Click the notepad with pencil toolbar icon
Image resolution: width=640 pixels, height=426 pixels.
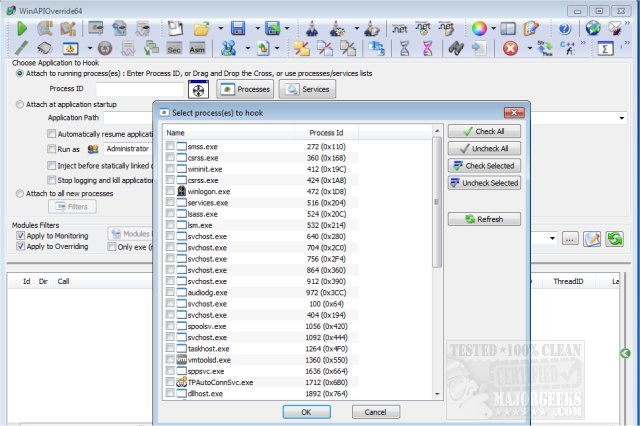point(531,28)
